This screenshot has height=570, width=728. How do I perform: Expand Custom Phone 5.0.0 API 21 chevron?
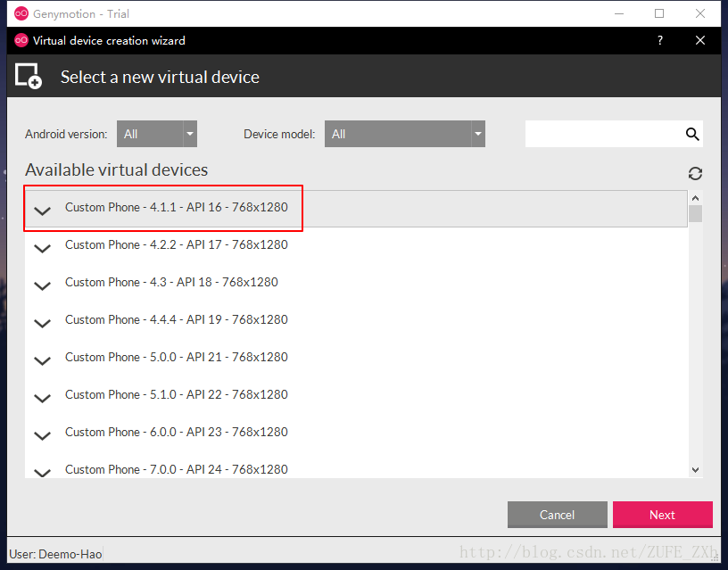click(x=42, y=361)
